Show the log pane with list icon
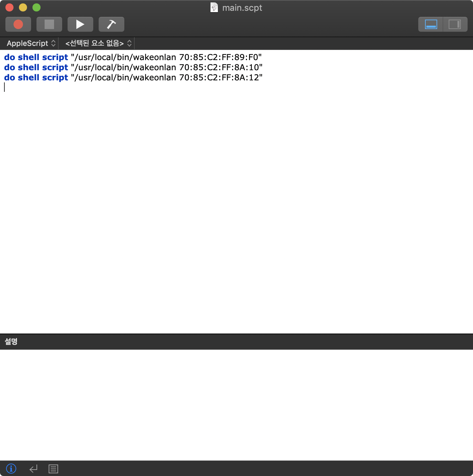Viewport: 473px width, 476px height. (x=53, y=469)
